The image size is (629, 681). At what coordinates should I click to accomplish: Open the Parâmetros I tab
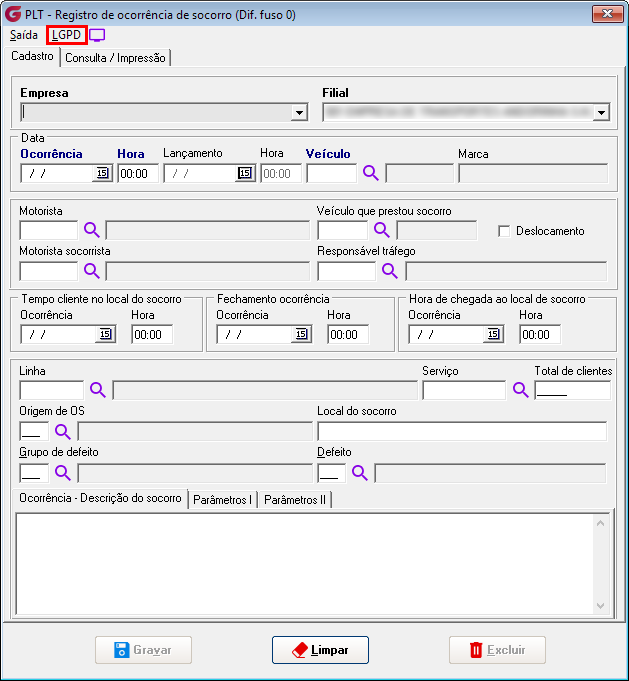(222, 500)
